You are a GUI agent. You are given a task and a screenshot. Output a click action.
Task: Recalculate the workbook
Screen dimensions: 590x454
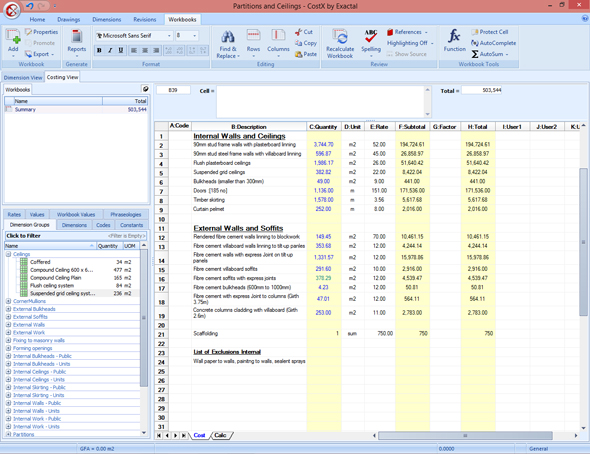[340, 43]
